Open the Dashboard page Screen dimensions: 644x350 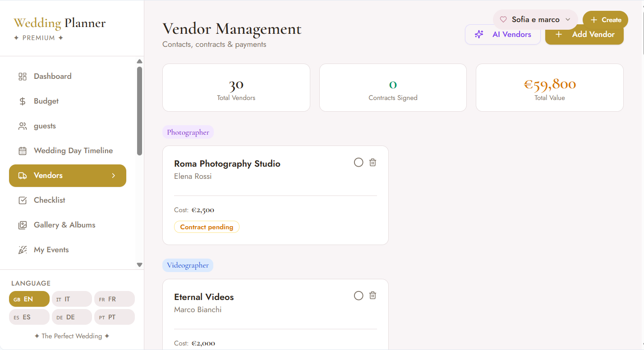pos(68,77)
